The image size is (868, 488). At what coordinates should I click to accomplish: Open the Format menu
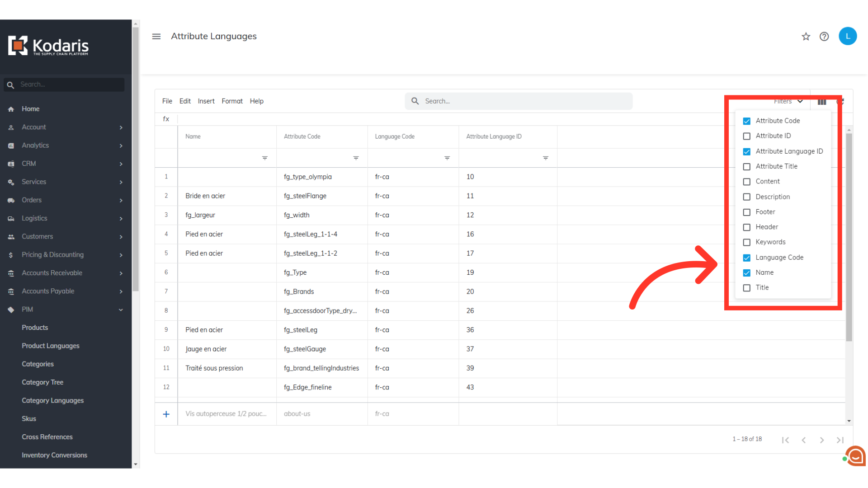point(232,101)
